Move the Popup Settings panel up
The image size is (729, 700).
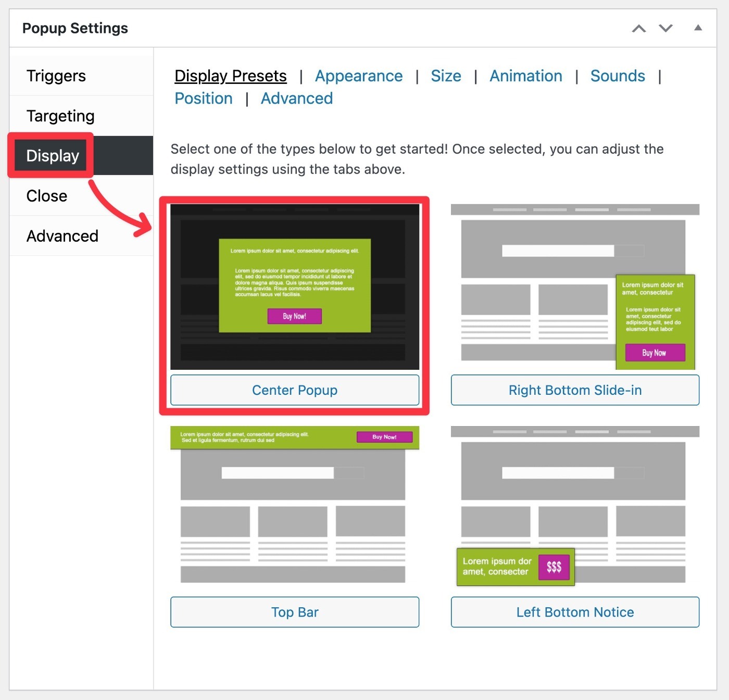pos(639,28)
